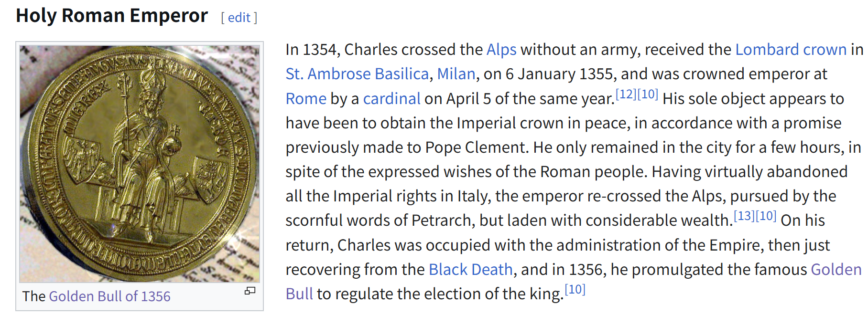Click citation reference 13

click(x=744, y=216)
